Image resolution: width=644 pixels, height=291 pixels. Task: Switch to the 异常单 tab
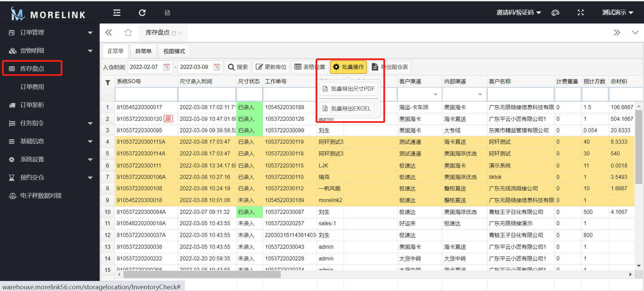tap(143, 51)
